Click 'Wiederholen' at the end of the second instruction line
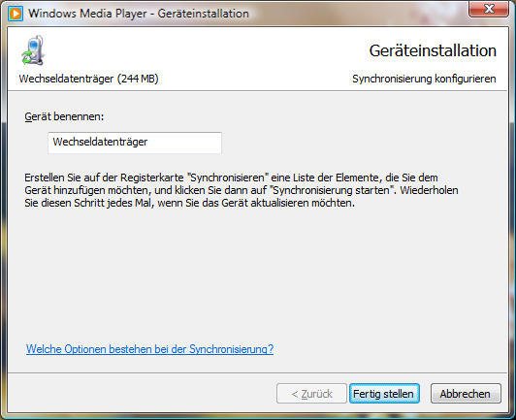Viewport: 516px width, 420px height. tap(429, 190)
